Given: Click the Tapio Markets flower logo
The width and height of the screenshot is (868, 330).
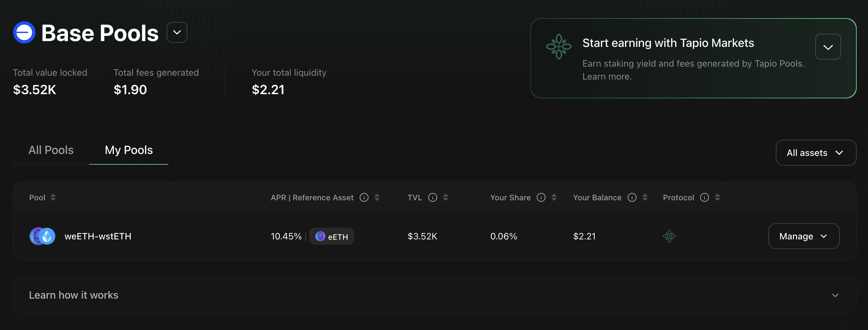Looking at the screenshot, I should (558, 47).
